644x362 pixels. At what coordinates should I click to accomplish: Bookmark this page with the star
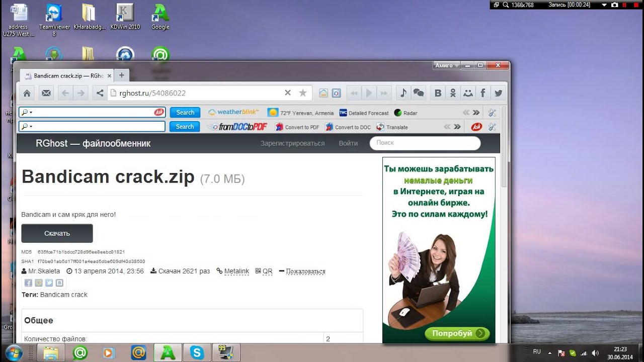click(302, 93)
